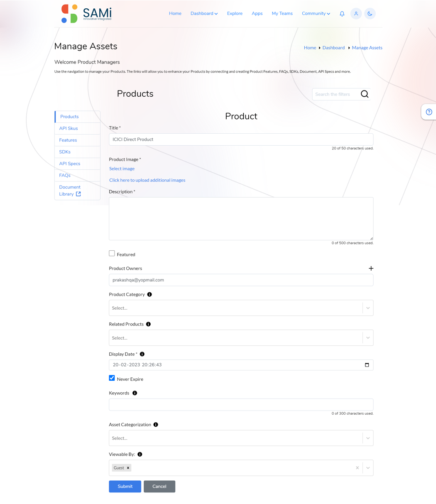This screenshot has height=504, width=436.
Task: Submit the product form
Action: [x=125, y=487]
